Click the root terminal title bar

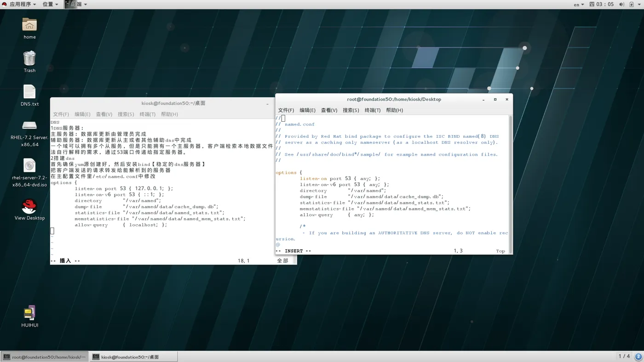tap(394, 99)
